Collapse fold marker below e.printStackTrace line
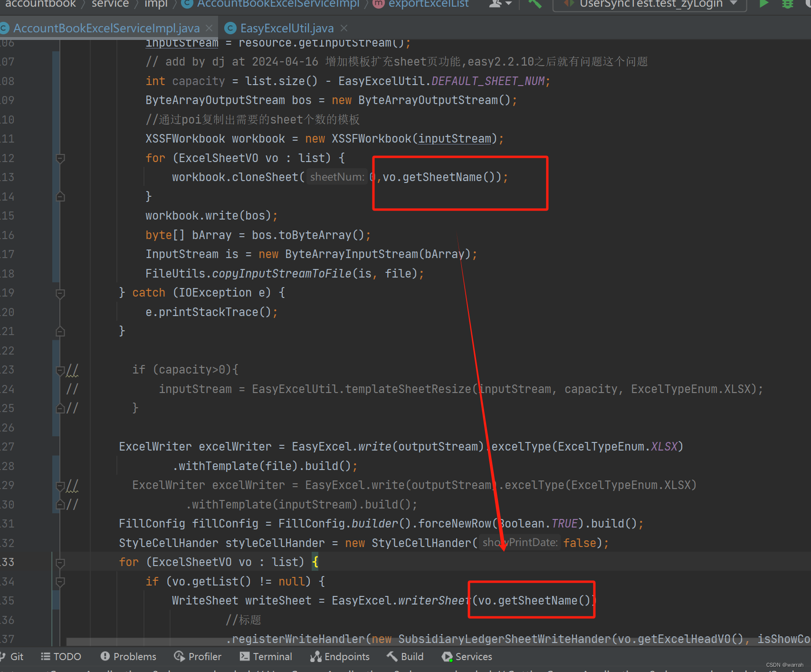Screen dimensions: 811x672 coord(60,331)
